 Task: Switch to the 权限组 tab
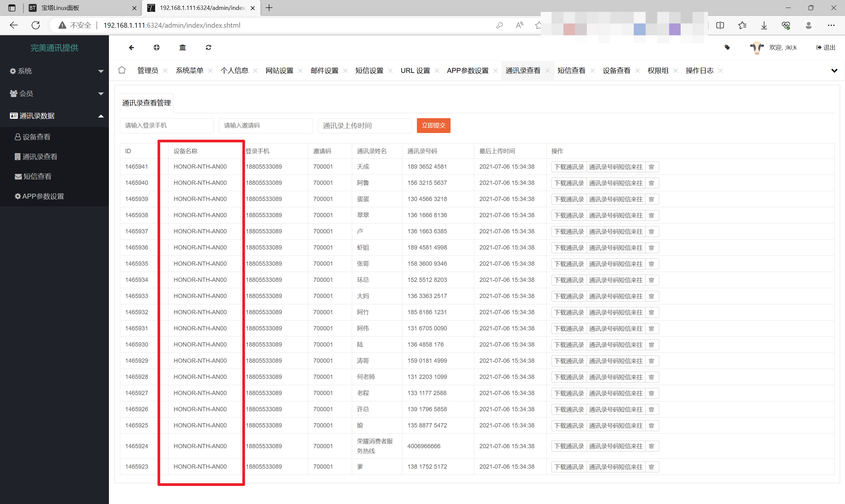tap(658, 71)
